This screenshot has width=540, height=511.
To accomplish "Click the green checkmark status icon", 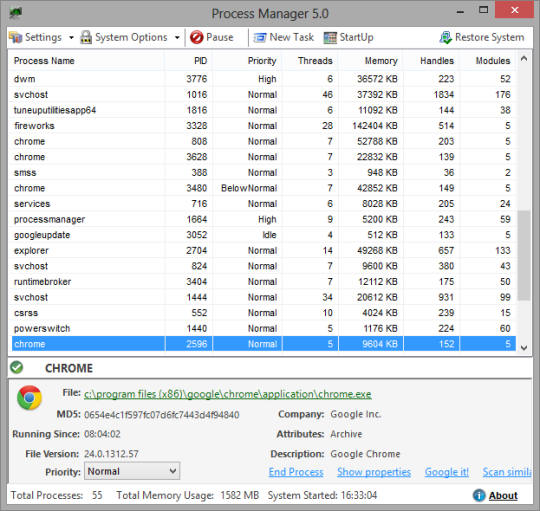I will [16, 367].
